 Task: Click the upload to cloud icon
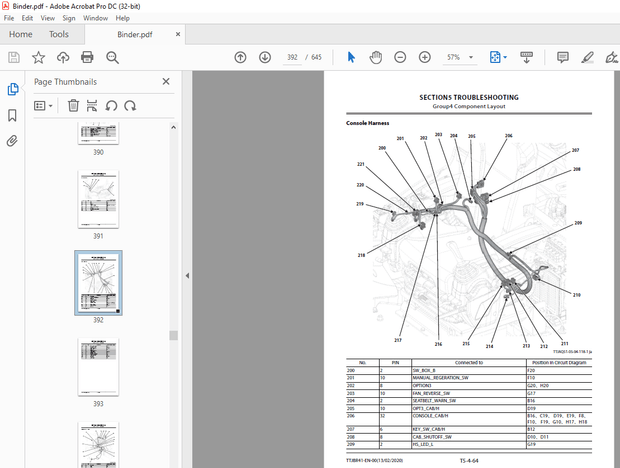[x=63, y=58]
